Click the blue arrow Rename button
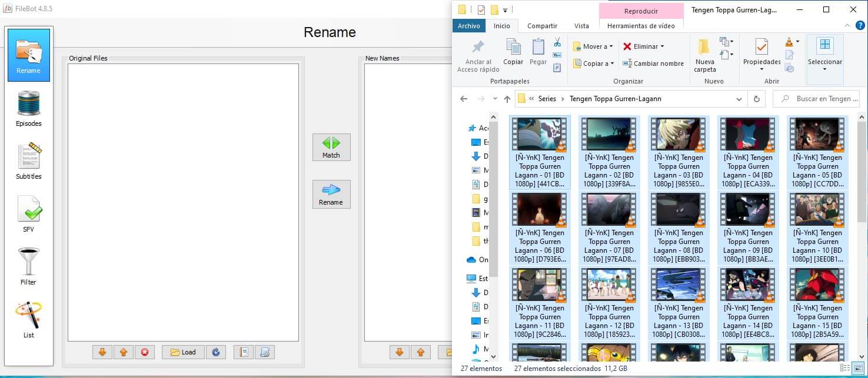This screenshot has height=378, width=868. (x=331, y=194)
